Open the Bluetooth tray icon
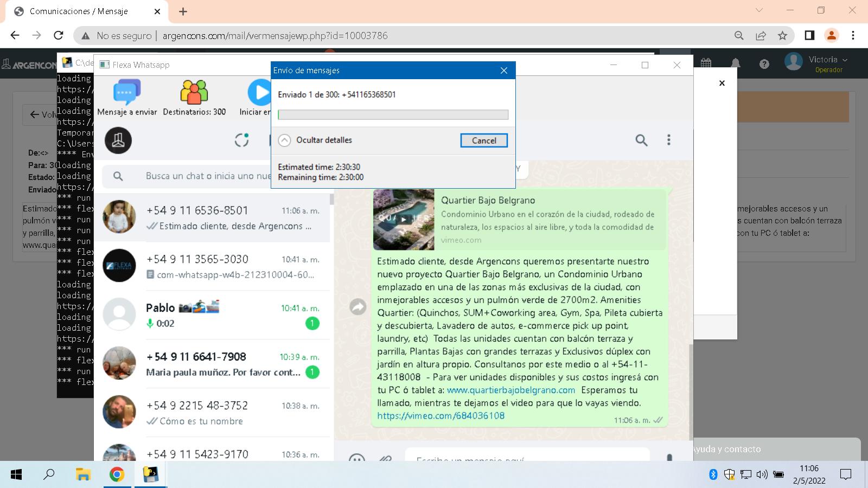Image resolution: width=868 pixels, height=488 pixels. point(713,475)
